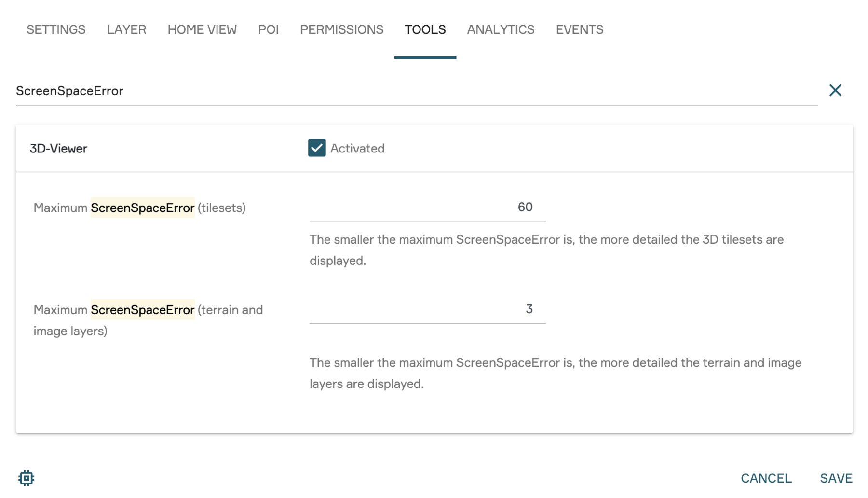The height and width of the screenshot is (498, 868).
Task: Go to the Home View tab
Action: click(202, 30)
